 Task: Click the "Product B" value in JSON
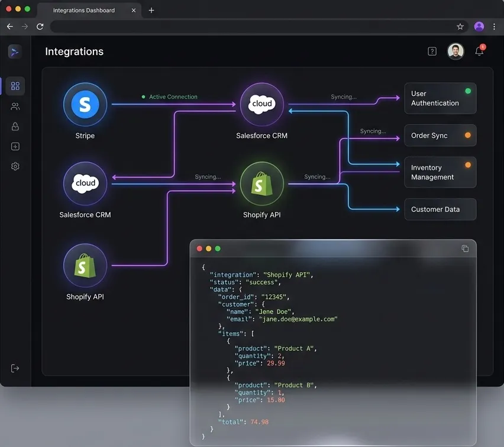tap(294, 385)
